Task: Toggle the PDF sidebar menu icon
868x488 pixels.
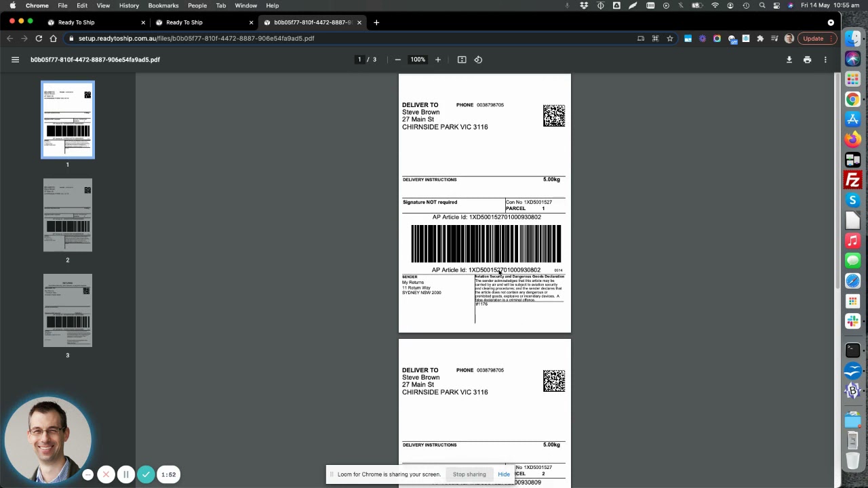Action: click(x=15, y=60)
